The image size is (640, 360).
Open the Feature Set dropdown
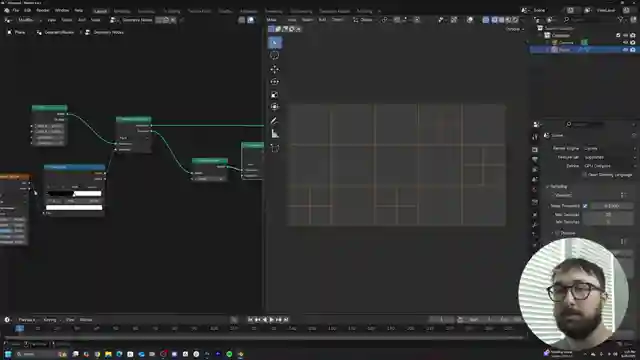tap(609, 157)
